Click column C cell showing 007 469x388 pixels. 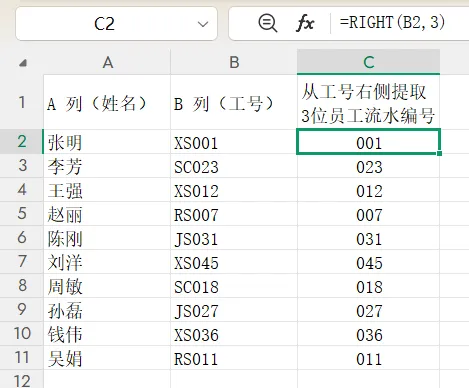(x=368, y=214)
